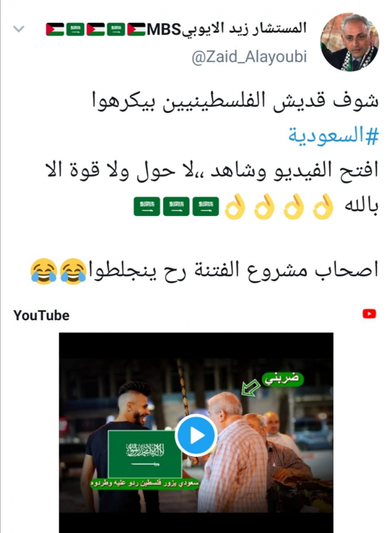Click the green ضربني label in the thumbnail

[283, 378]
